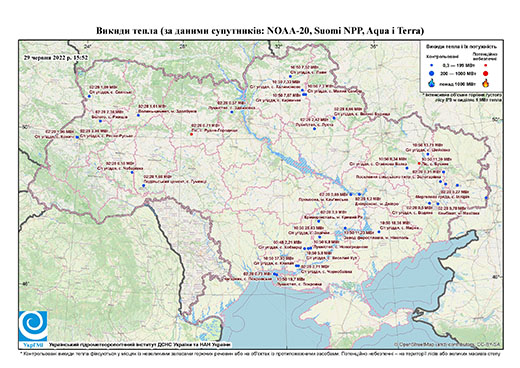
Task: Click blue marker left of the 8,66 МВт label
Action: 334,118
